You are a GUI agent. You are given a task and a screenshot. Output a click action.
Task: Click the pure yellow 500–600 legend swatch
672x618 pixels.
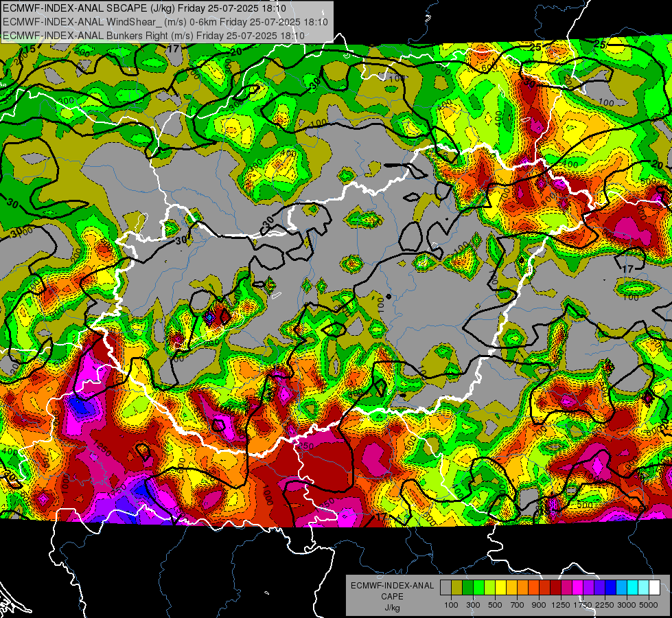(x=500, y=588)
